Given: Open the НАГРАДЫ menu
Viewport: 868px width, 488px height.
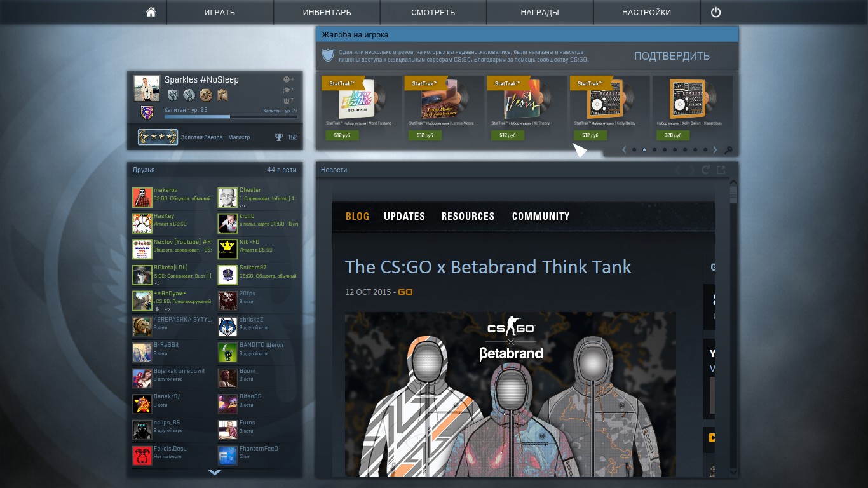Looking at the screenshot, I should point(540,12).
